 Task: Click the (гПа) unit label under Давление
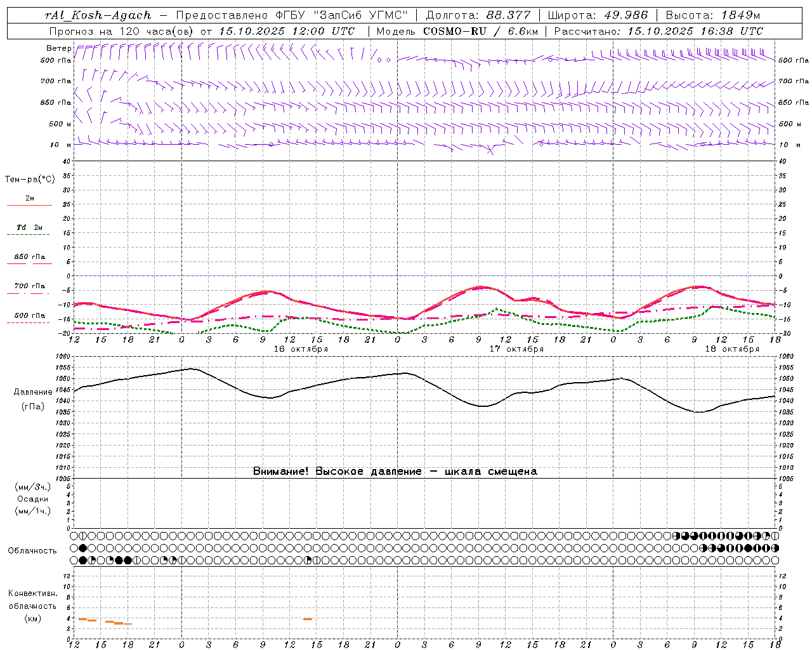33,407
